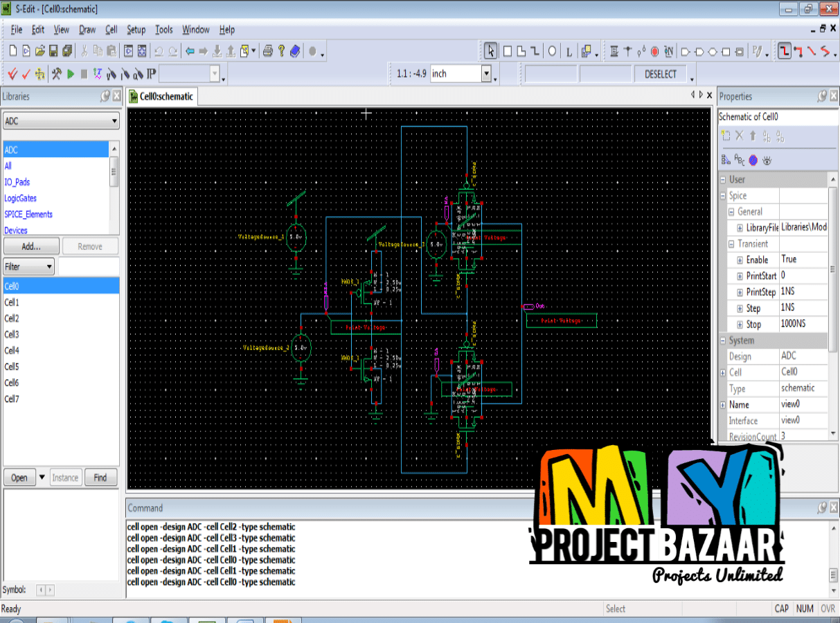840x623 pixels.
Task: Click the eye icon in Properties toolbar
Action: click(767, 160)
